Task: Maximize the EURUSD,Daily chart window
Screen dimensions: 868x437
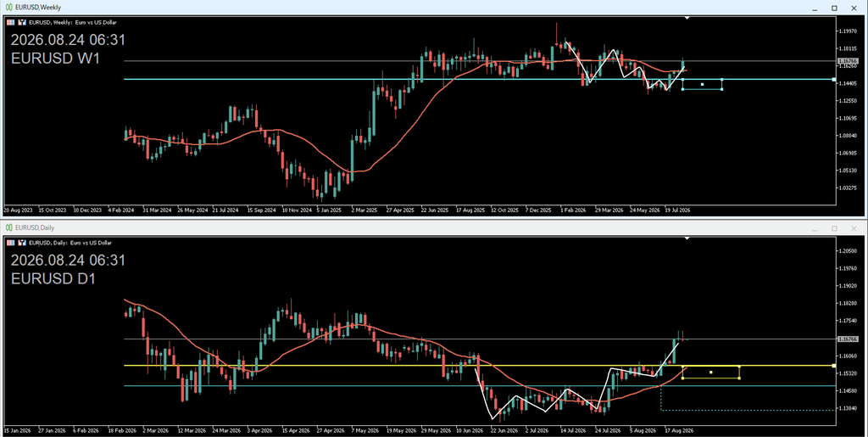Action: [834, 228]
